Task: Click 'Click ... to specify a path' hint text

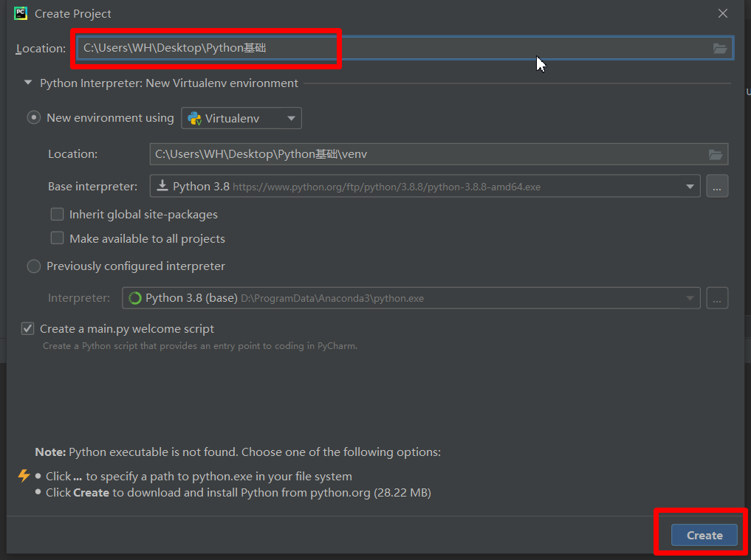Action: pyautogui.click(x=199, y=477)
